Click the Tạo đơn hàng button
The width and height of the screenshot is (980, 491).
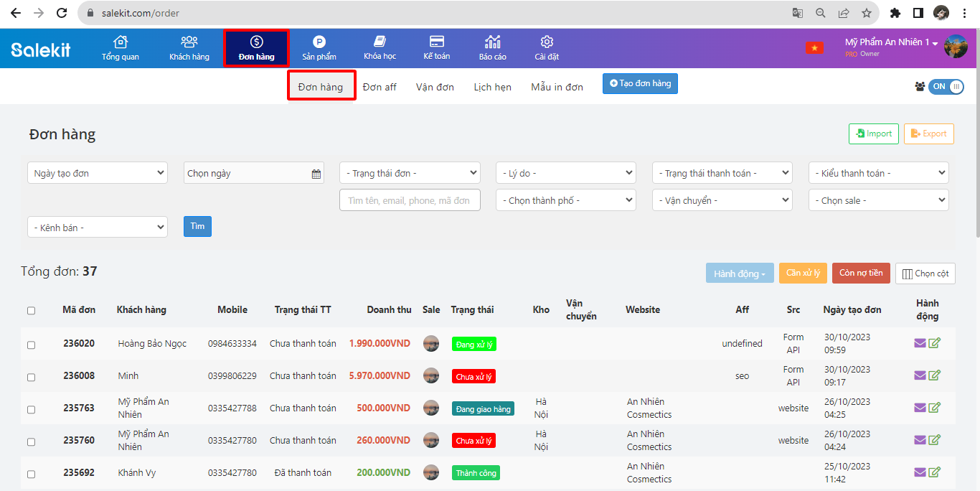[x=640, y=84]
